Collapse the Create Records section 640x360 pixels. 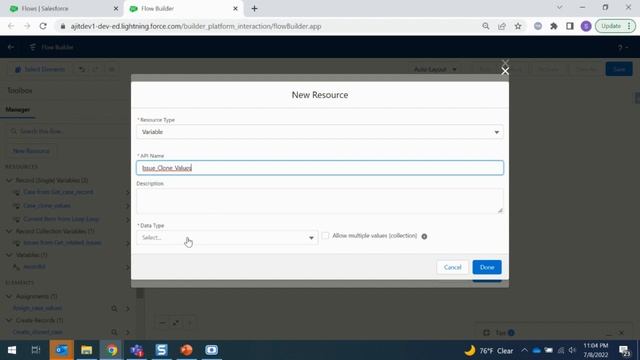pos(9,320)
